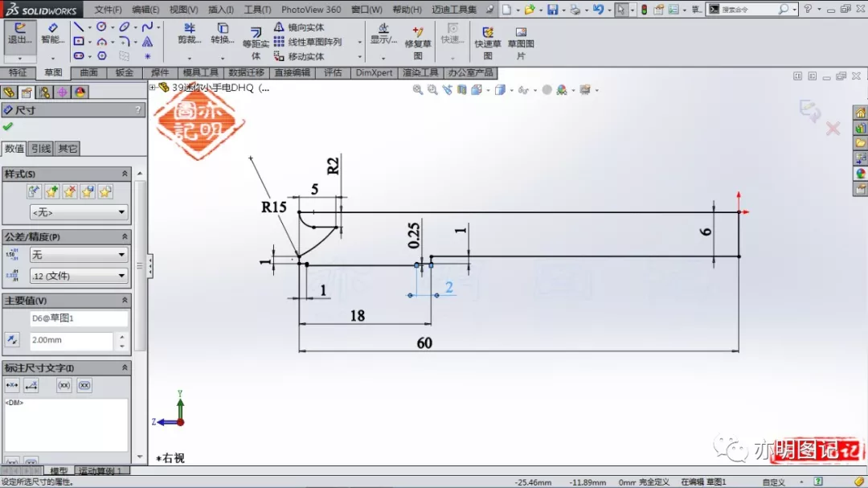Open the 文件(F) menu

pos(108,10)
